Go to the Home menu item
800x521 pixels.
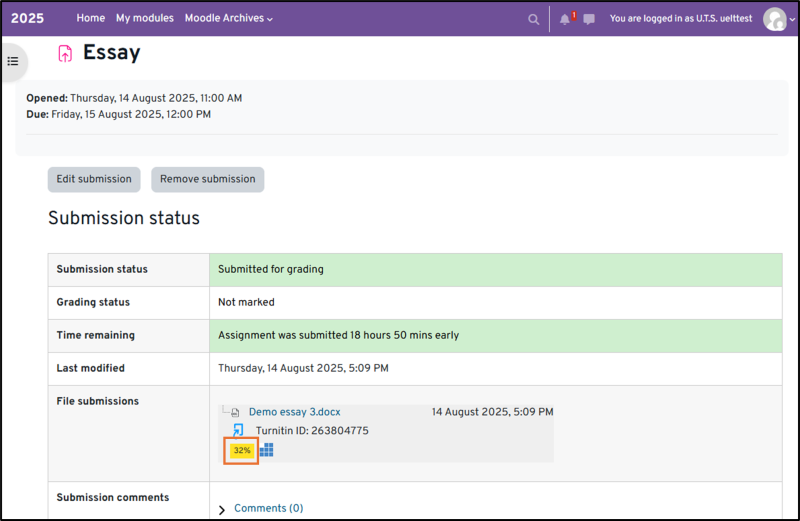point(90,18)
